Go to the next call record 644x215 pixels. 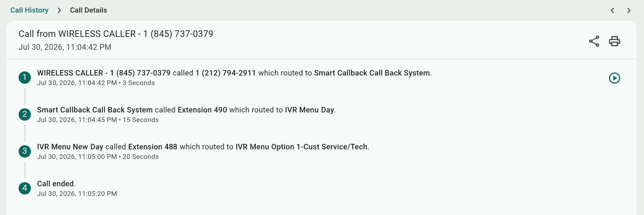coord(629,10)
